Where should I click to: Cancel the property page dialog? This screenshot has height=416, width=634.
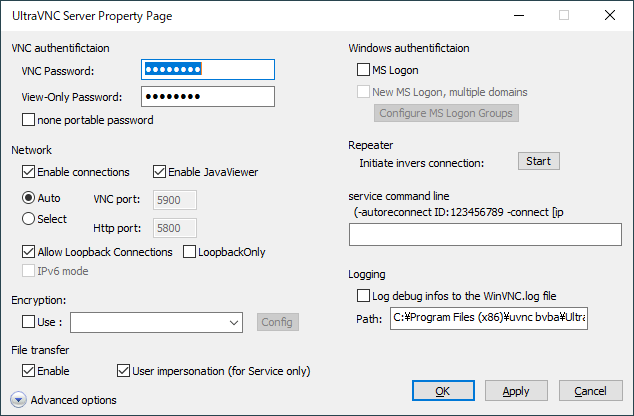point(590,391)
